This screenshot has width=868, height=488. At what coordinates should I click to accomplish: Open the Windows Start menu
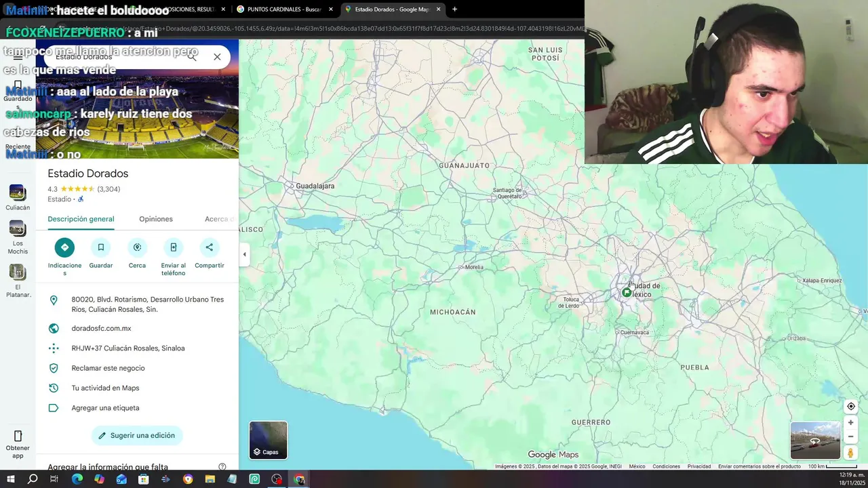pos(11,479)
